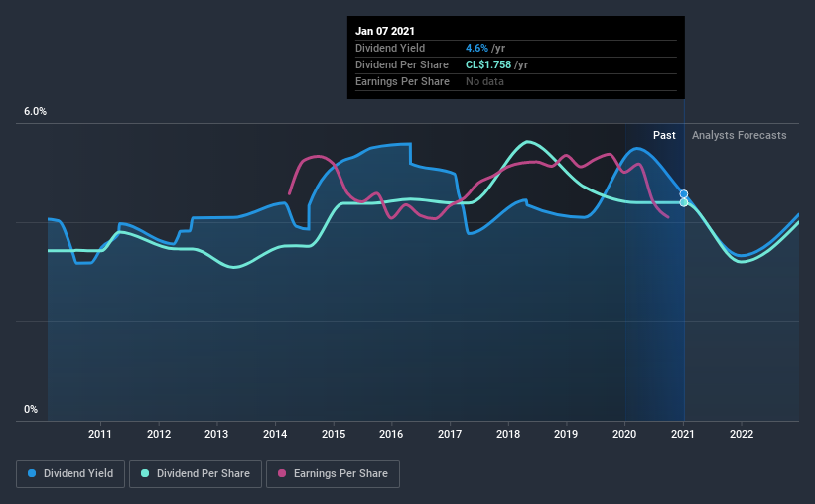Click the blue Dividend Yield legend dot

coord(32,473)
